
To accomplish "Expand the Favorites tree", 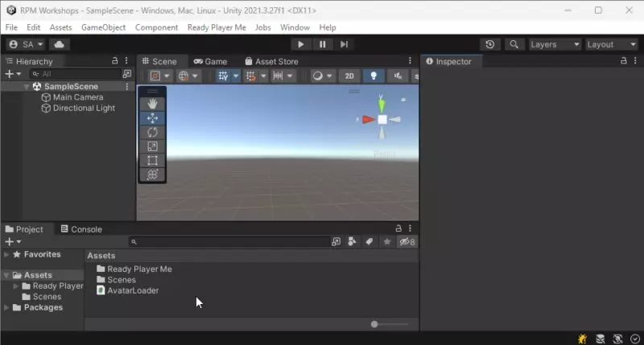I will tap(6, 254).
